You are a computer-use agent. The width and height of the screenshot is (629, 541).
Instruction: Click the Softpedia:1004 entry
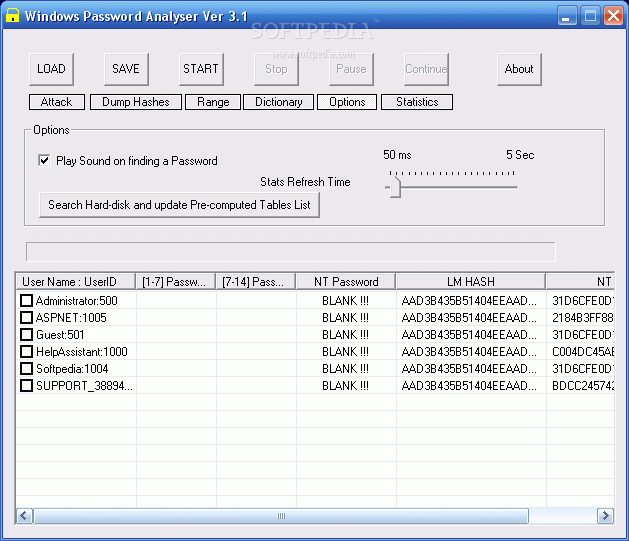point(72,369)
